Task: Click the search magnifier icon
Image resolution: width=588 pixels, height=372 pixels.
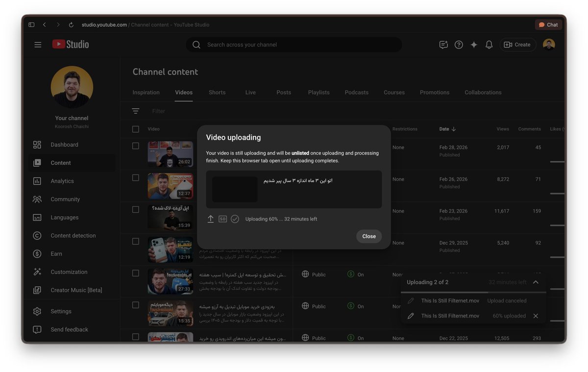Action: 196,45
